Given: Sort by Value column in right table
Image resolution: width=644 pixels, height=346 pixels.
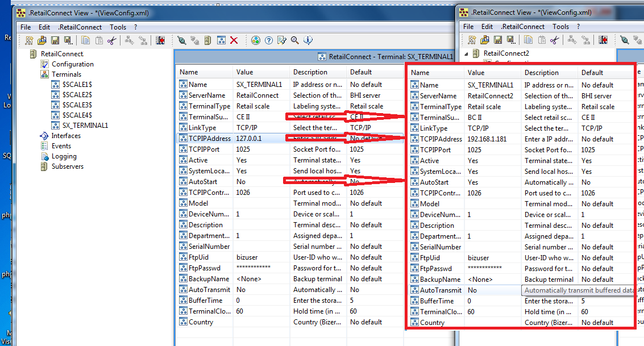Looking at the screenshot, I should (493, 73).
